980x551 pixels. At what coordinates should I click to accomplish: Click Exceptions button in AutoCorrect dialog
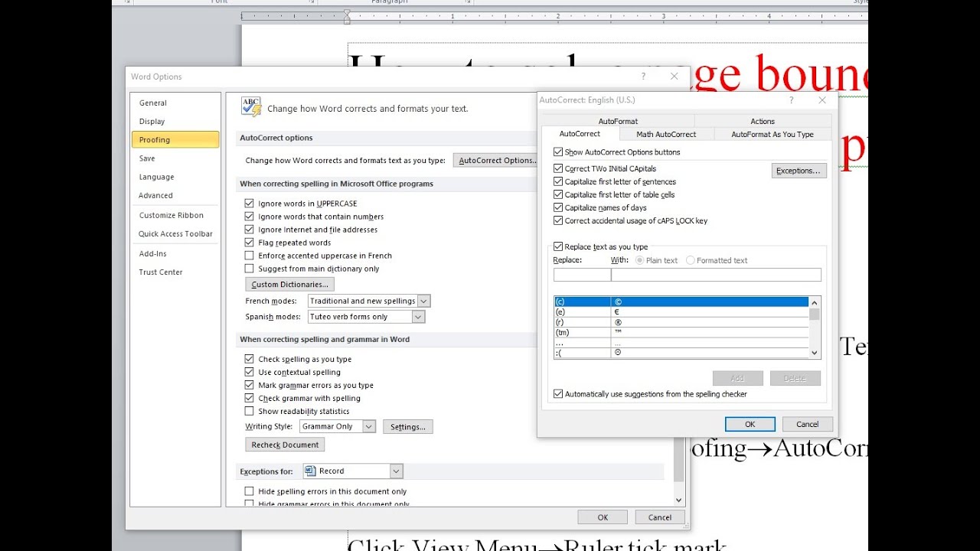click(799, 171)
